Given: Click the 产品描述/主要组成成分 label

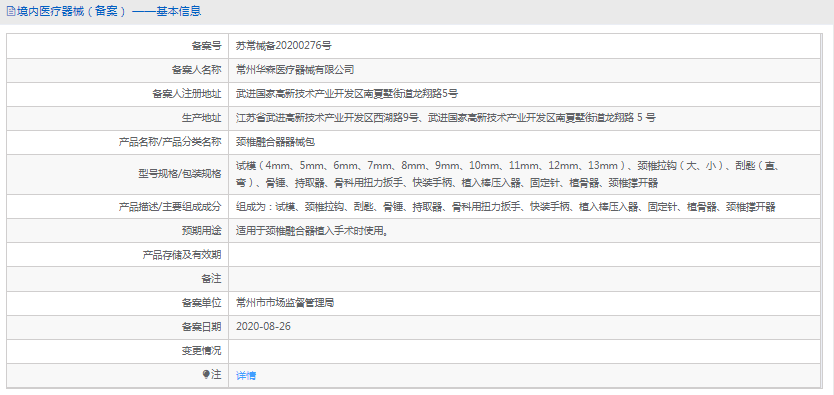Looking at the screenshot, I should click(169, 206).
